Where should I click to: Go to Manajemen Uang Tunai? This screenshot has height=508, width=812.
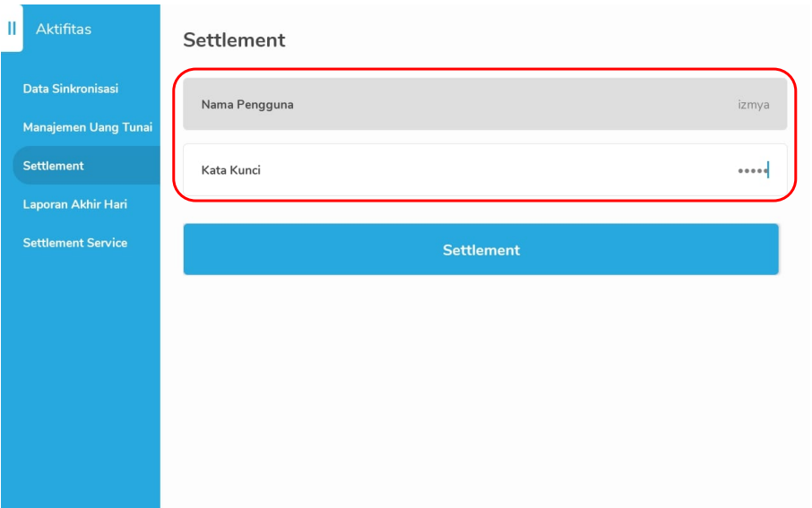click(x=88, y=127)
